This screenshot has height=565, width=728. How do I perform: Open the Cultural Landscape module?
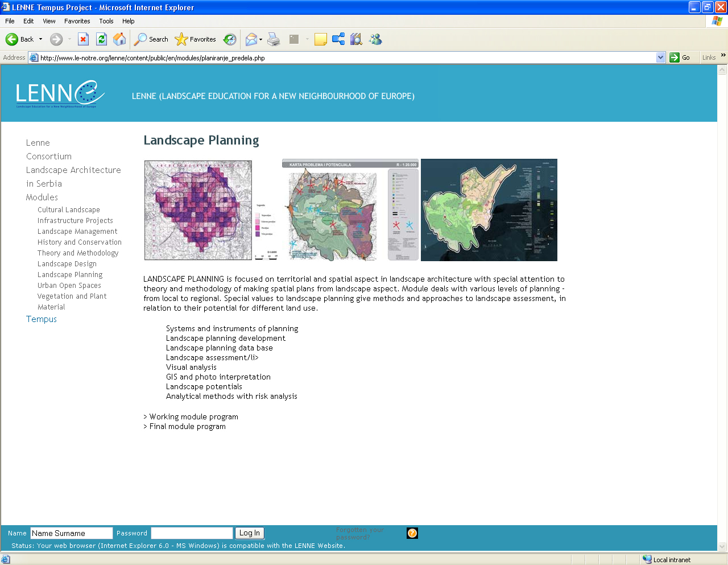click(69, 210)
